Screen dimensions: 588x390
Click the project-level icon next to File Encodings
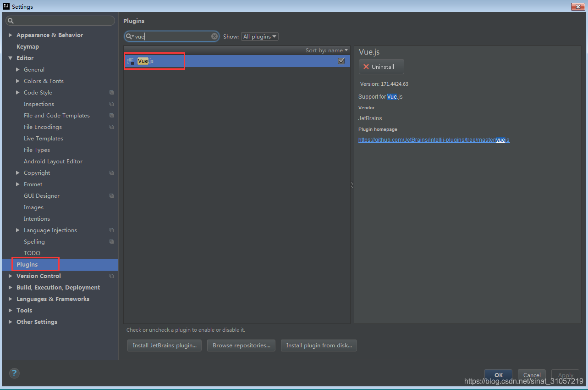click(111, 127)
